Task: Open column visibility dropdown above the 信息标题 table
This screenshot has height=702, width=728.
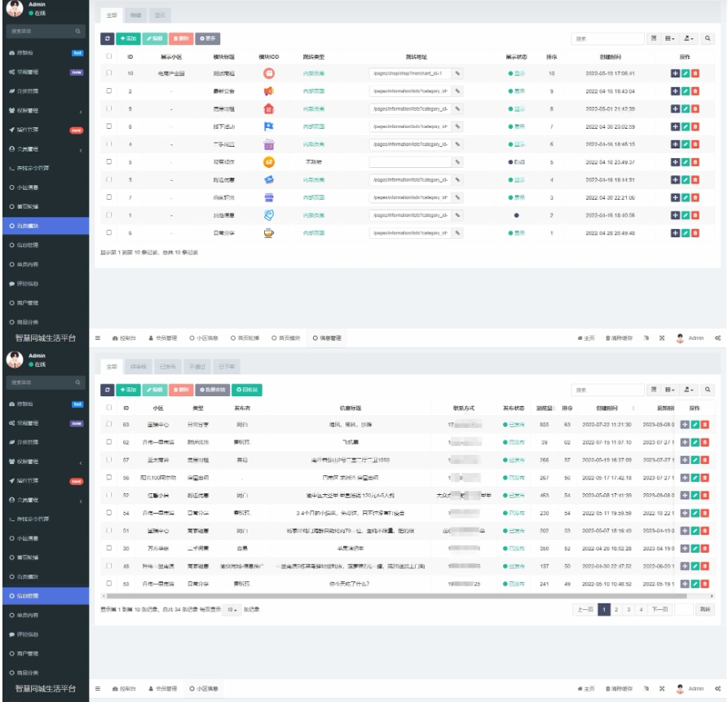Action: click(x=670, y=390)
